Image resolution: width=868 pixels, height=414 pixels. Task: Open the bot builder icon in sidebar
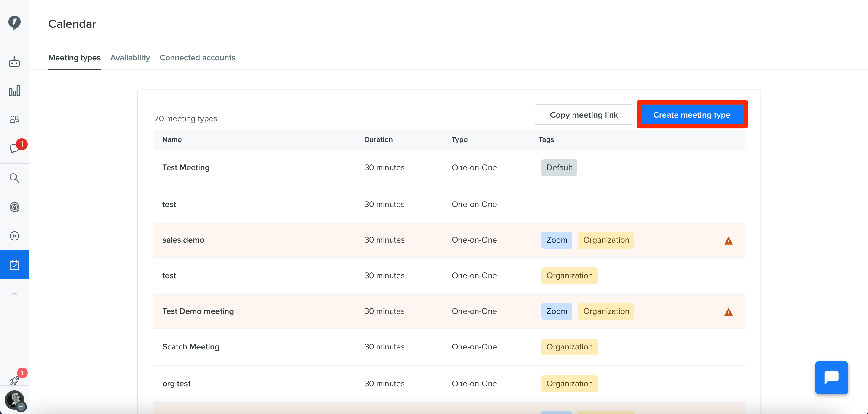click(14, 62)
